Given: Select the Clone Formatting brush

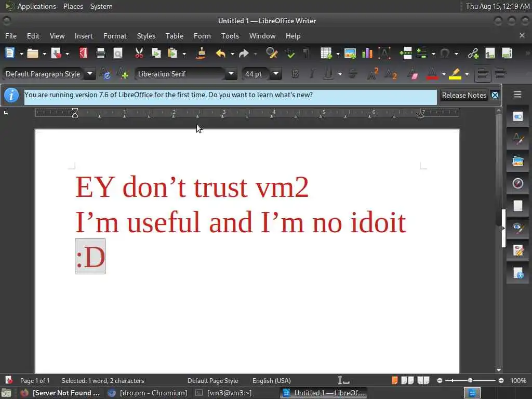Looking at the screenshot, I should [x=201, y=54].
